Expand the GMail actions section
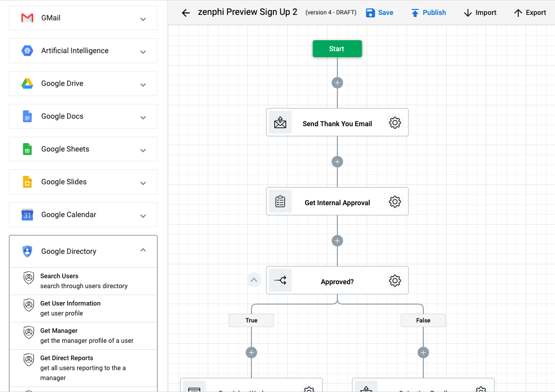This screenshot has height=392, width=555. [143, 19]
